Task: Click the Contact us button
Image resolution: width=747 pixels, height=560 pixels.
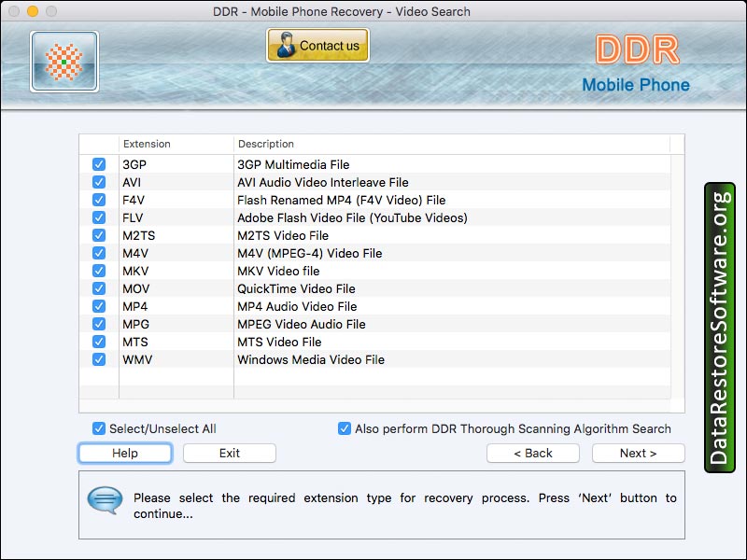Action: [317, 45]
